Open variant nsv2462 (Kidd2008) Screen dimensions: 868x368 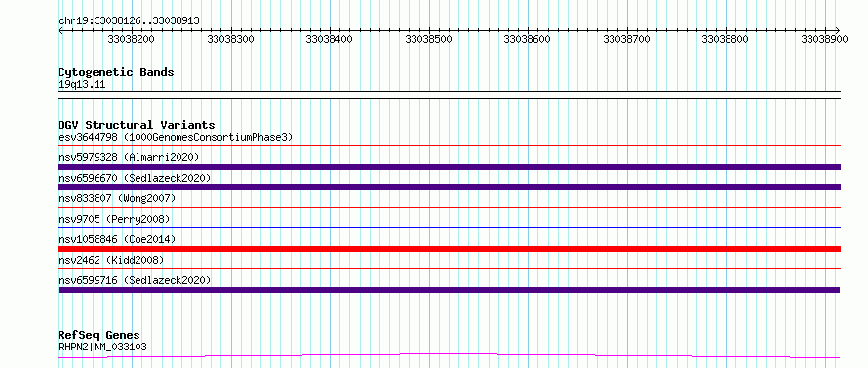pyautogui.click(x=111, y=260)
